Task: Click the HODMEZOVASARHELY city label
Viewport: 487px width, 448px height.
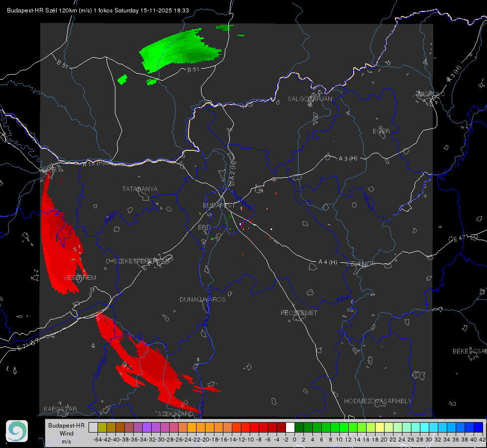Action: (378, 401)
